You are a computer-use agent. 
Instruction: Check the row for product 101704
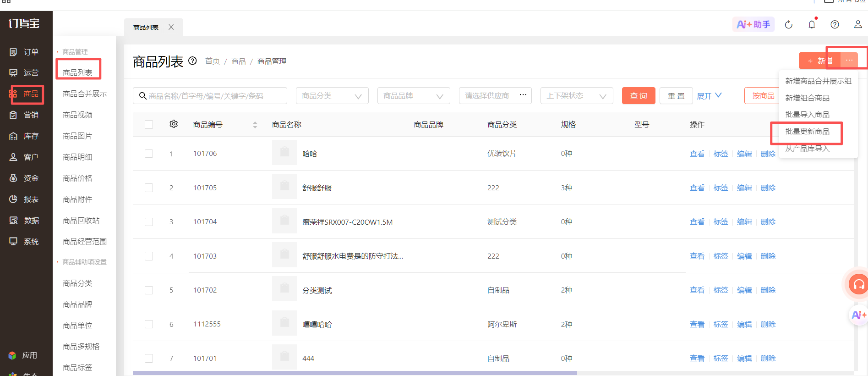tap(149, 222)
